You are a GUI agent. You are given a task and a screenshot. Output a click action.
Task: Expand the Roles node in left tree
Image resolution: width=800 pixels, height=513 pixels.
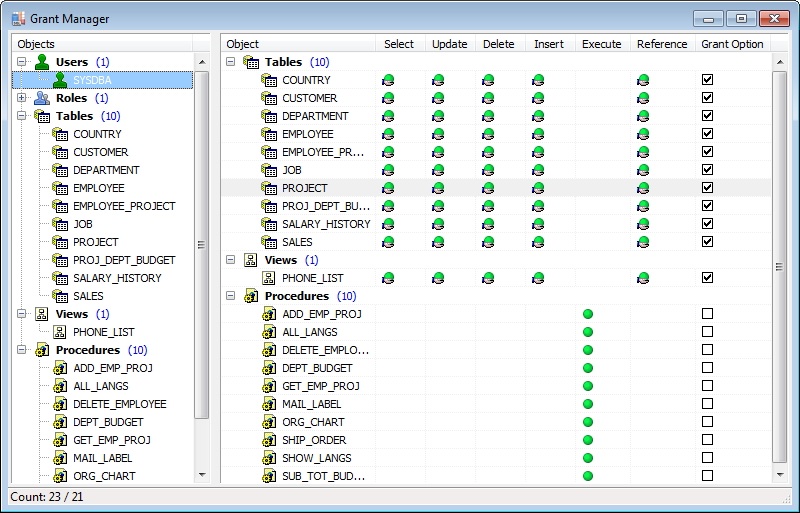click(x=22, y=98)
